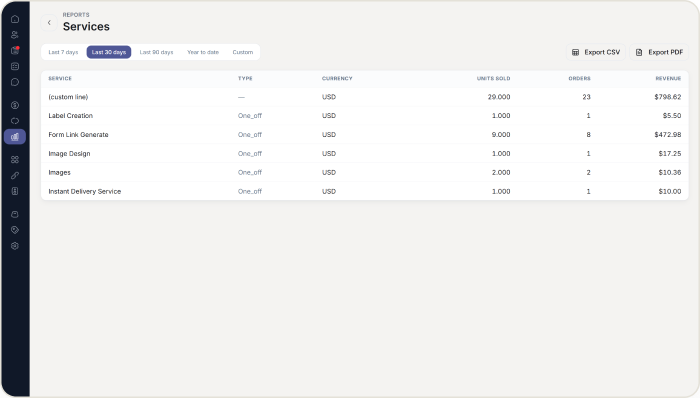Switch to Last 90 days range
The height and width of the screenshot is (398, 700).
coord(156,52)
